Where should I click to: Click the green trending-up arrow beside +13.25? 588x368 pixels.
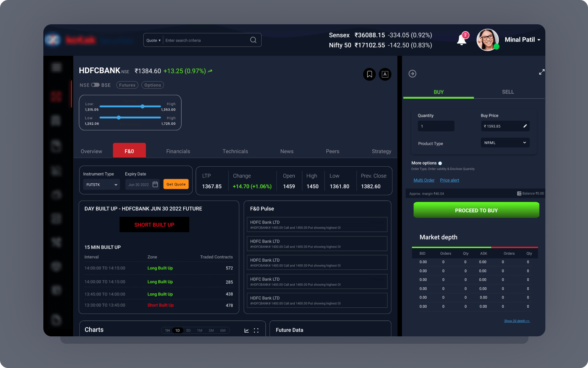coord(210,71)
